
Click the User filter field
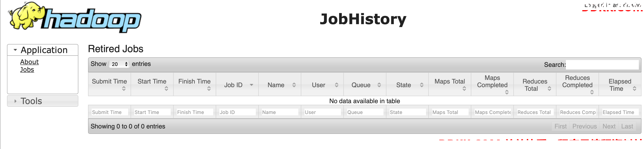pos(322,112)
